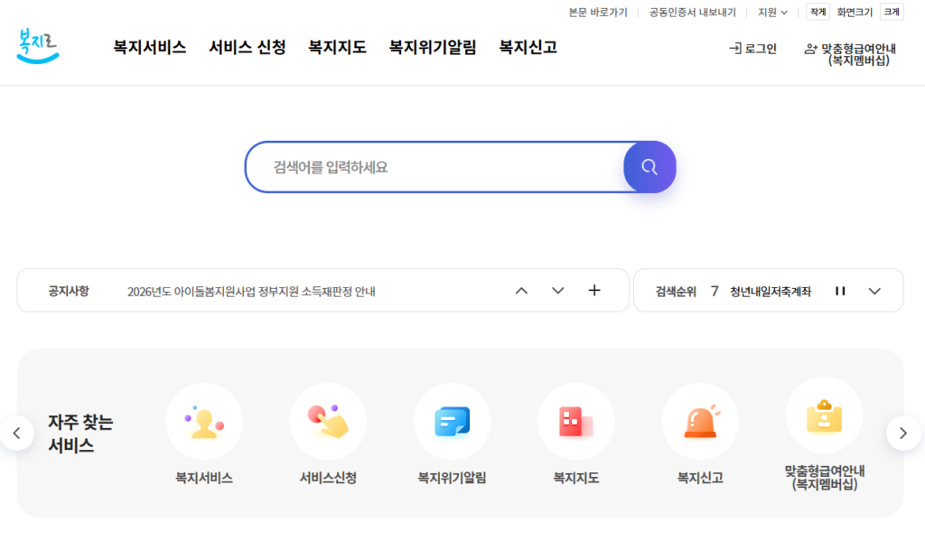Click the 복지위기알림 shortcut label
Viewport: 925px width, 560px height.
click(x=452, y=478)
